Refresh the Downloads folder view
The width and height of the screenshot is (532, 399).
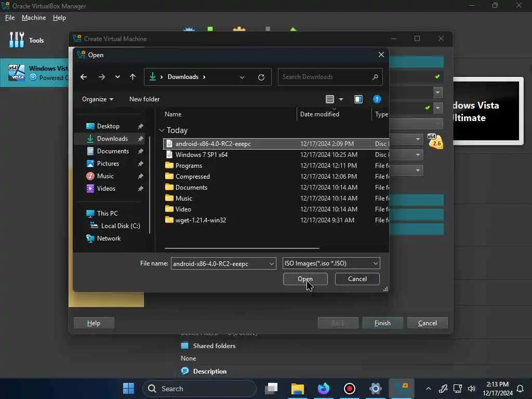click(x=261, y=77)
